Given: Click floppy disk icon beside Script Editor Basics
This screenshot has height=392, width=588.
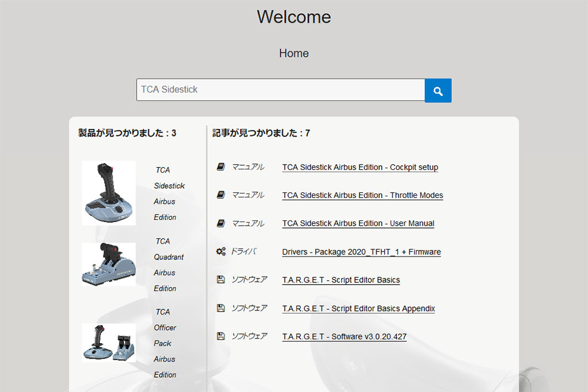Looking at the screenshot, I should pyautogui.click(x=221, y=280).
